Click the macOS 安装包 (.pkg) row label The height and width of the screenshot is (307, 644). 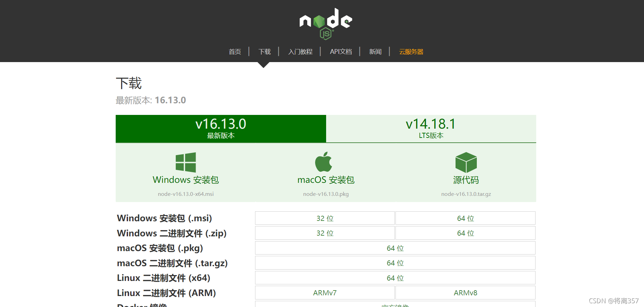coord(160,248)
